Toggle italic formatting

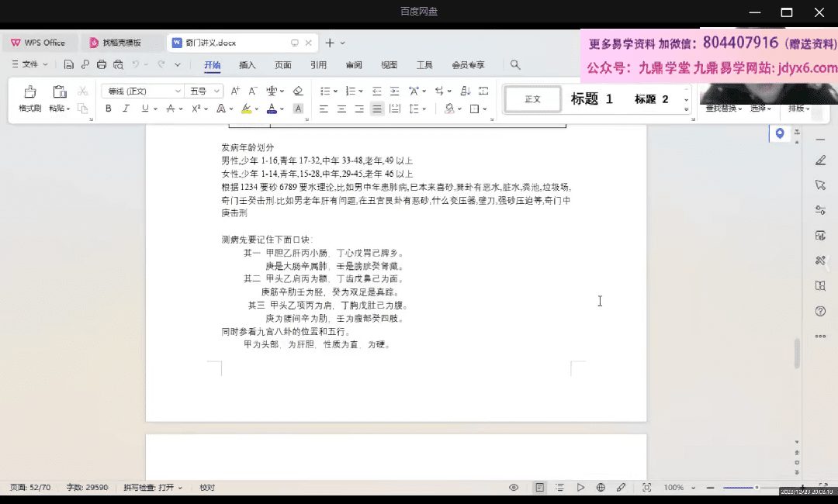(x=126, y=109)
